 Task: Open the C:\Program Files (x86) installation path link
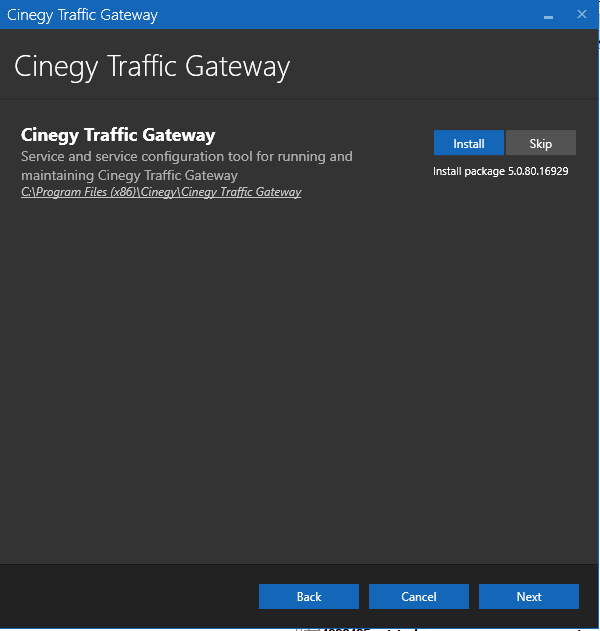(161, 192)
